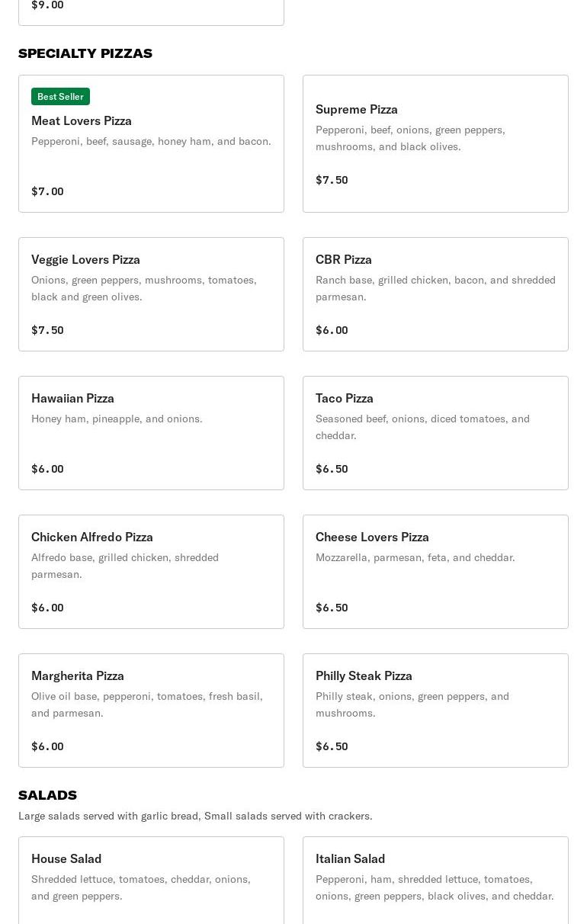Image resolution: width=587 pixels, height=924 pixels.
Task: Choose Veggie Lovers Pizza
Action: pos(151,294)
